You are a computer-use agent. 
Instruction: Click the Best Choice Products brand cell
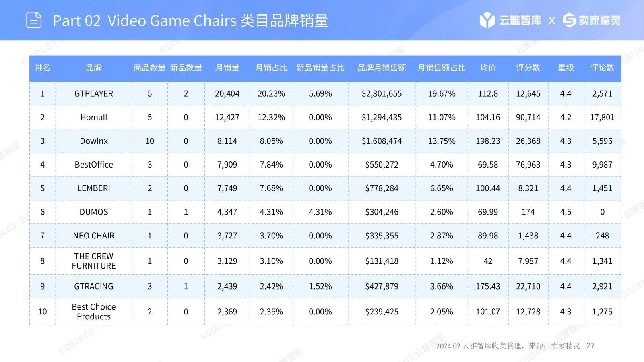(94, 312)
